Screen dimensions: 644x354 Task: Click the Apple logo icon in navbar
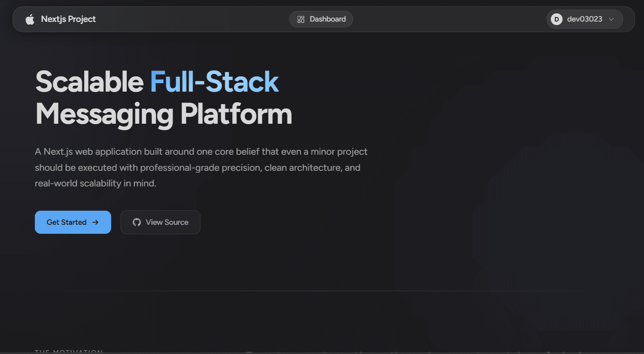30,19
